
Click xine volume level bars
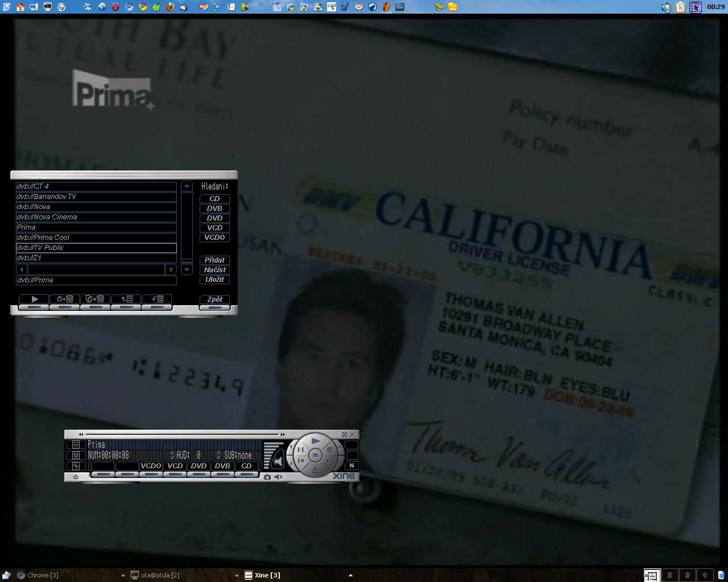pos(272,455)
